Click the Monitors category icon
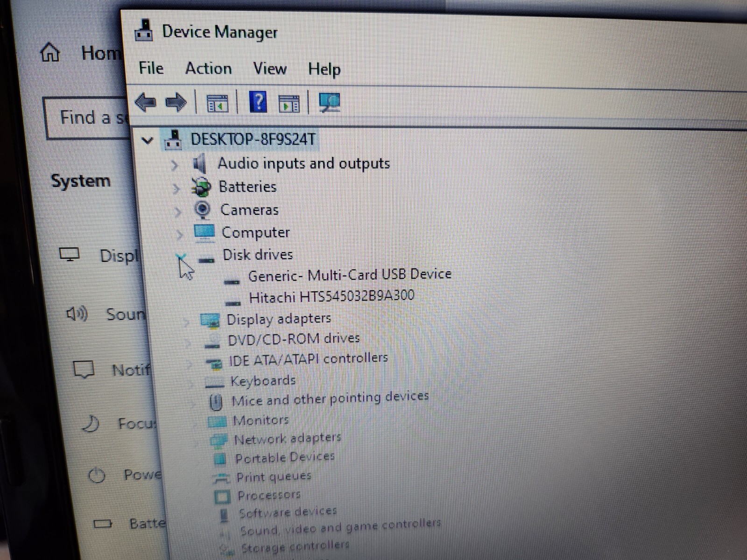747x560 pixels. point(217,421)
